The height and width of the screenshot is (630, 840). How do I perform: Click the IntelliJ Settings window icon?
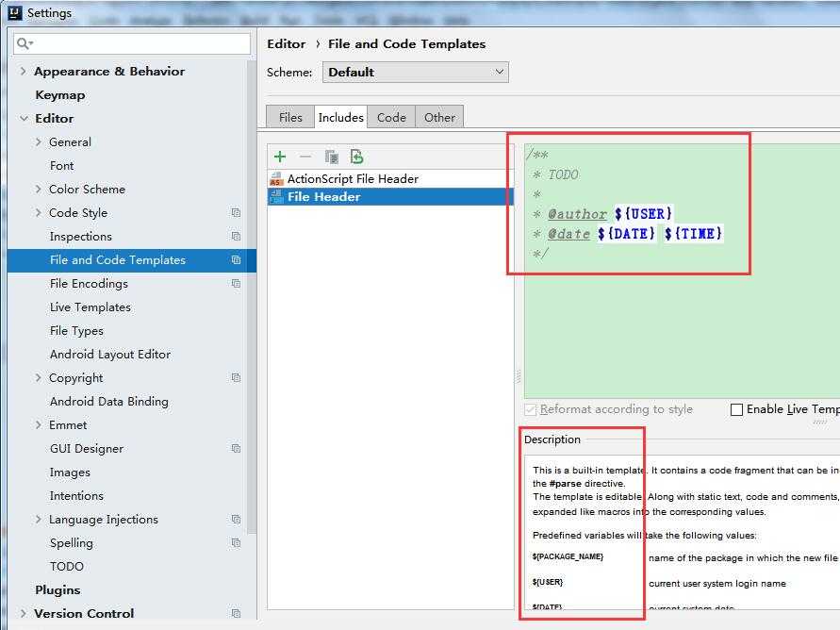click(15, 12)
